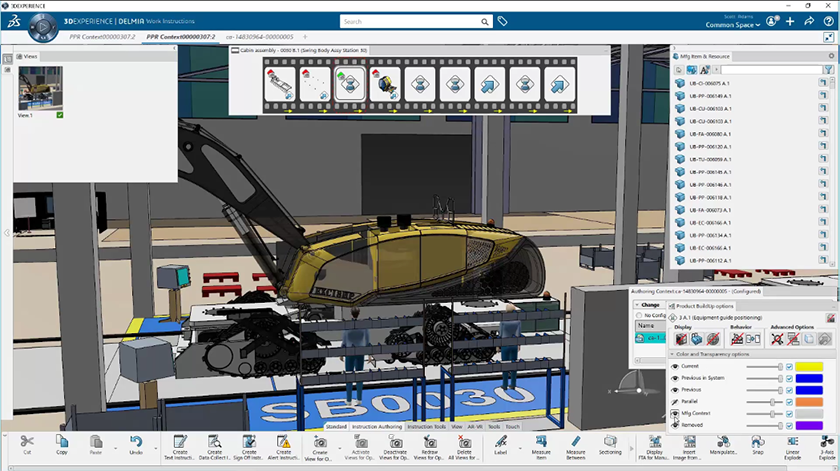Viewport: 840px width, 471px height.
Task: Switch to the Touch tab
Action: click(x=513, y=427)
